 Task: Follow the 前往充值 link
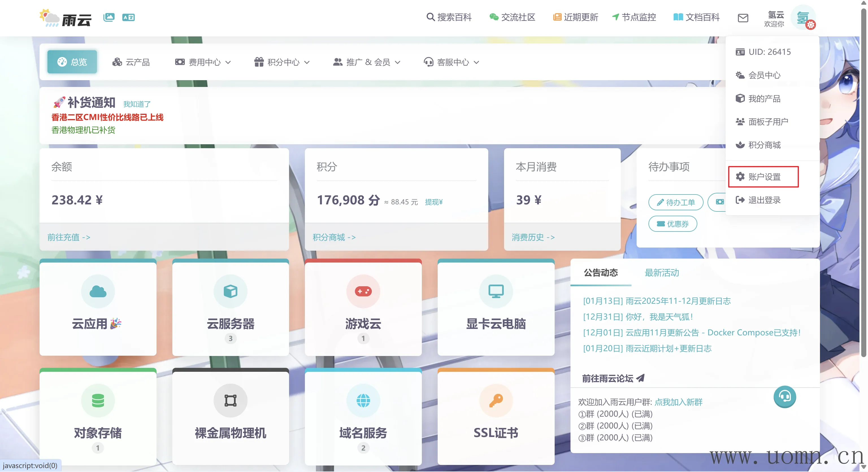coord(69,237)
